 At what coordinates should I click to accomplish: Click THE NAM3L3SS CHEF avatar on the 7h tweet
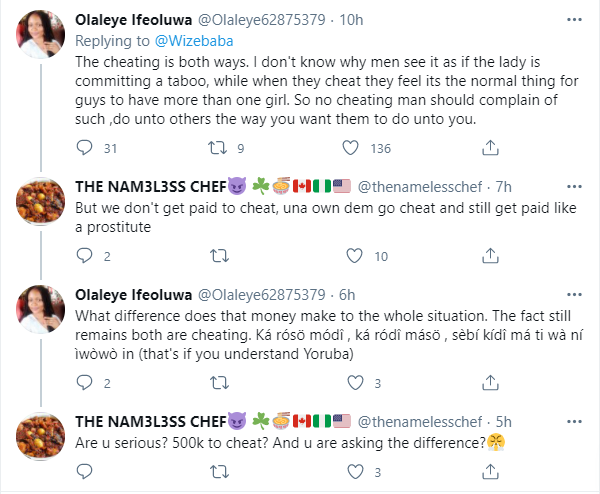pyautogui.click(x=40, y=204)
